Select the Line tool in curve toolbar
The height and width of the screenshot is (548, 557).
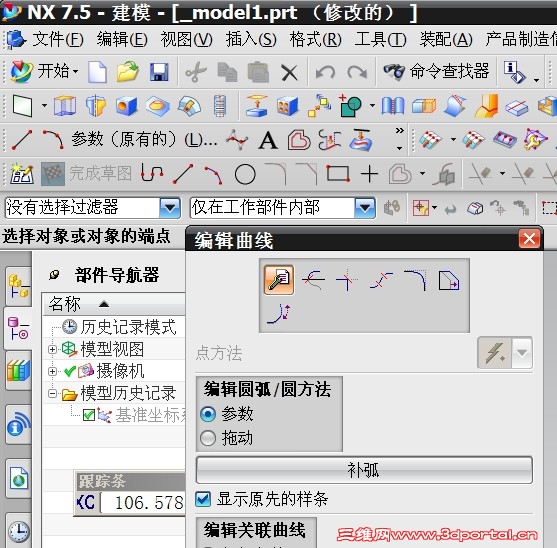point(22,140)
